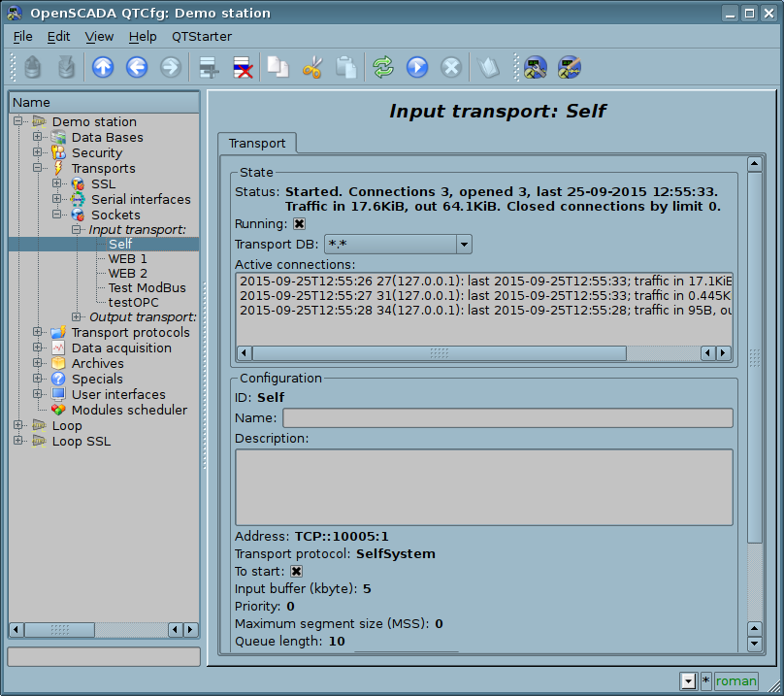Click the SSL module icon
Screen dimensions: 784x696
(x=78, y=183)
